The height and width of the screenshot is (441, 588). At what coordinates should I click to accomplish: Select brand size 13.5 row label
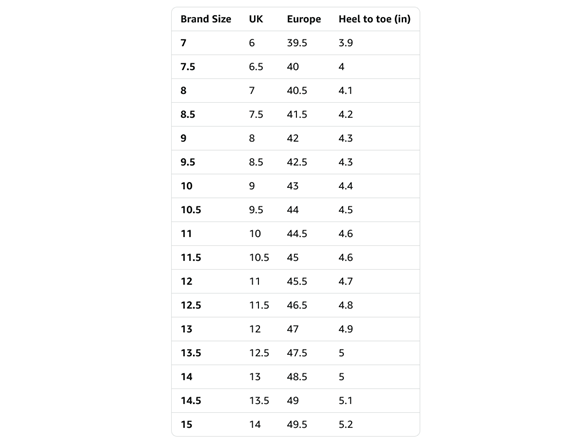(x=191, y=353)
